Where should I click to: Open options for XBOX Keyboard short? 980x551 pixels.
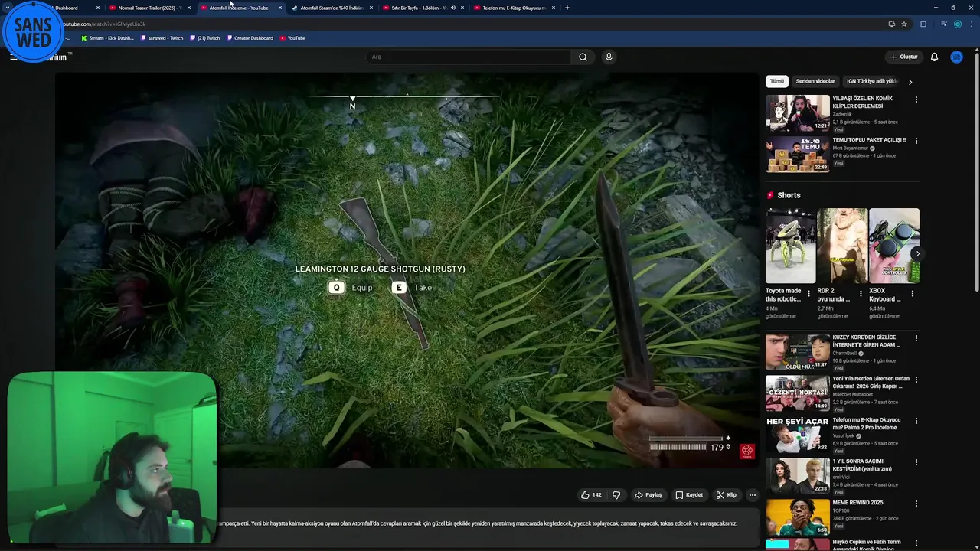click(x=912, y=293)
